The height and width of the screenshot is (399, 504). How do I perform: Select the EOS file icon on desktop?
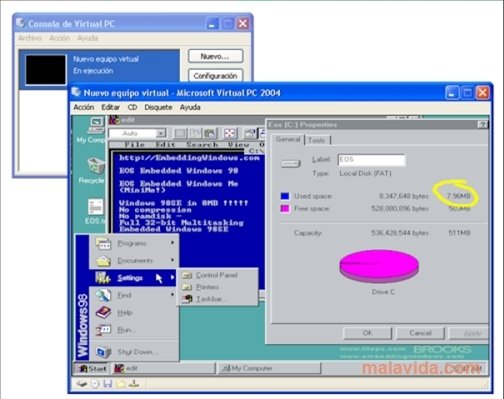[95, 212]
